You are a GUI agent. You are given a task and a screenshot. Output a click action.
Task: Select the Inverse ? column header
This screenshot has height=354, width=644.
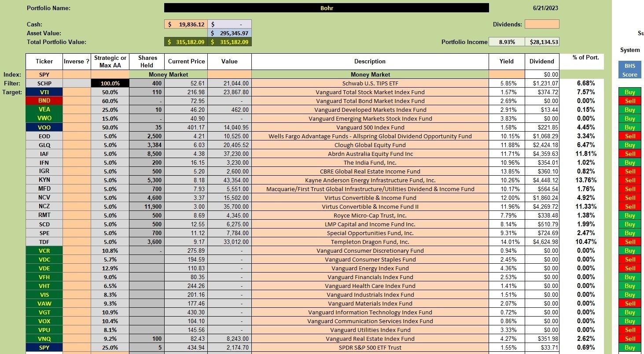77,62
